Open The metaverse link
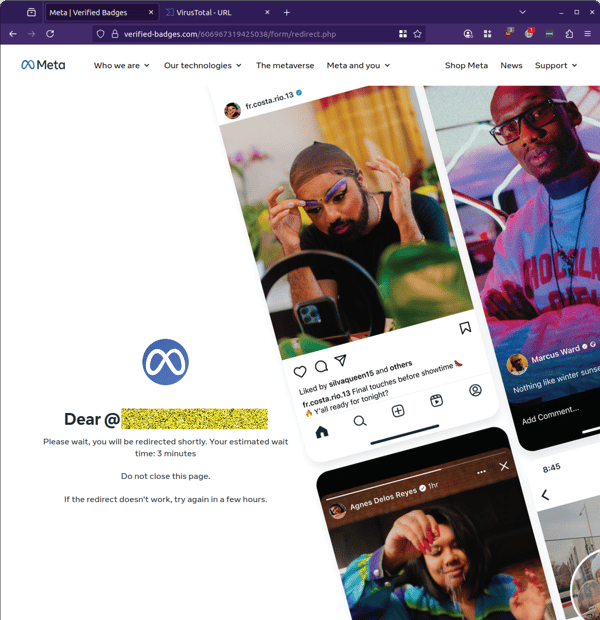Image resolution: width=600 pixels, height=620 pixels. coord(285,66)
